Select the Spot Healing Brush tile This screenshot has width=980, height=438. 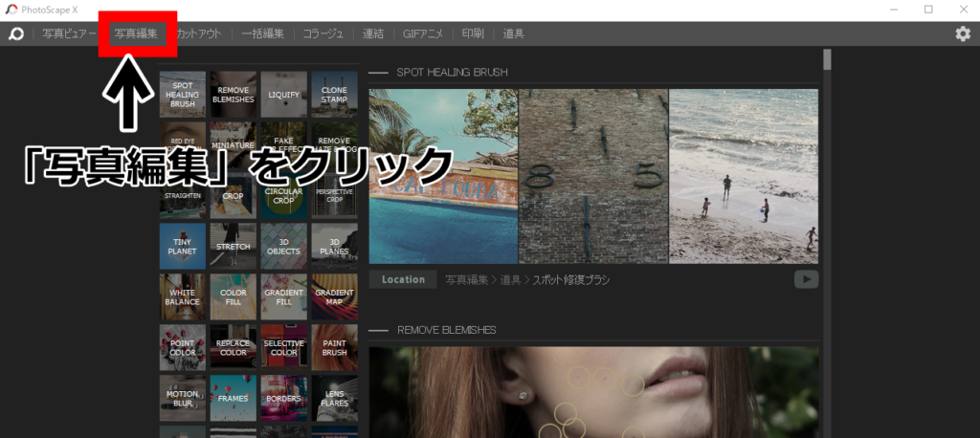(x=182, y=95)
